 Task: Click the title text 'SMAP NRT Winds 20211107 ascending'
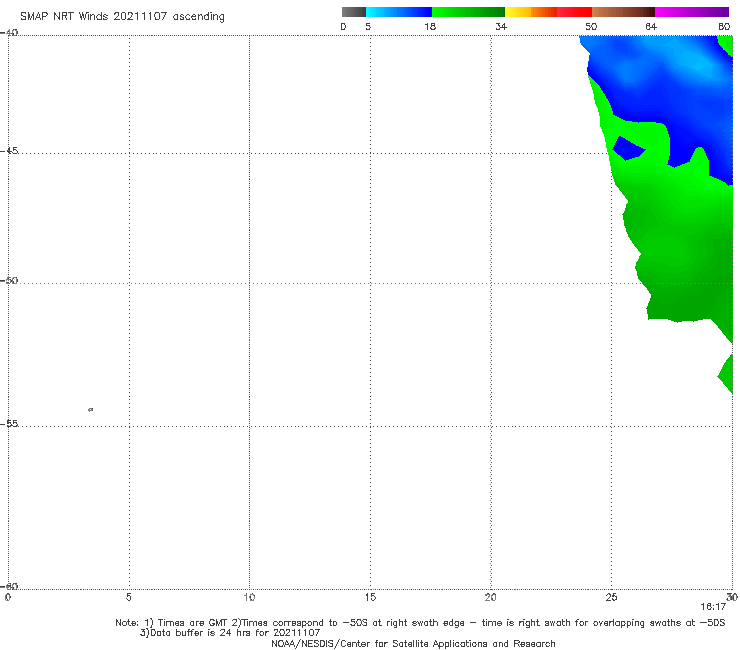[x=122, y=16]
